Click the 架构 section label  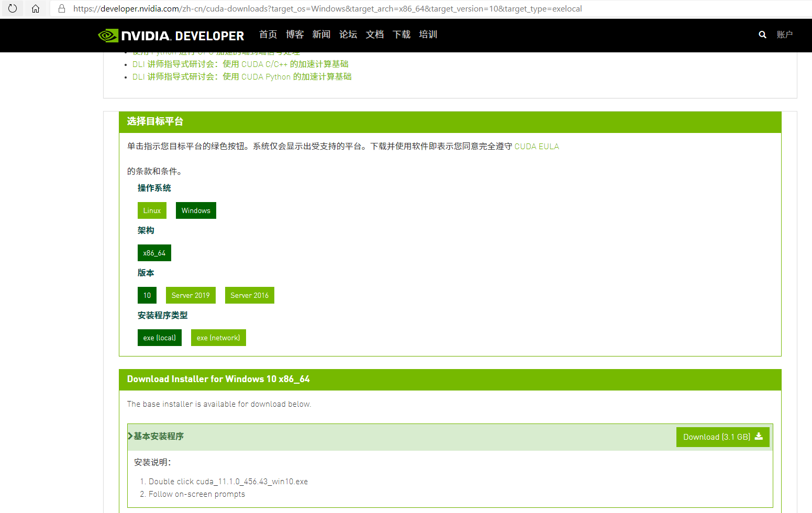[x=146, y=230]
